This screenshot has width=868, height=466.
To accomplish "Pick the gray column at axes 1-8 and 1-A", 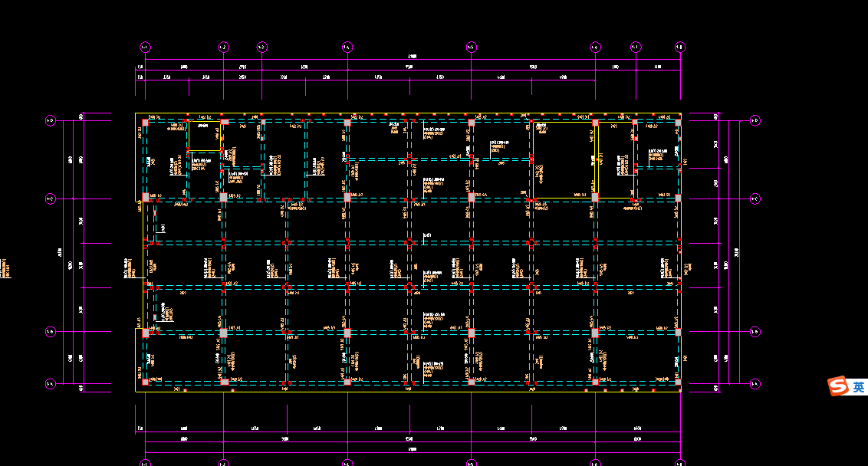I will pos(678,382).
